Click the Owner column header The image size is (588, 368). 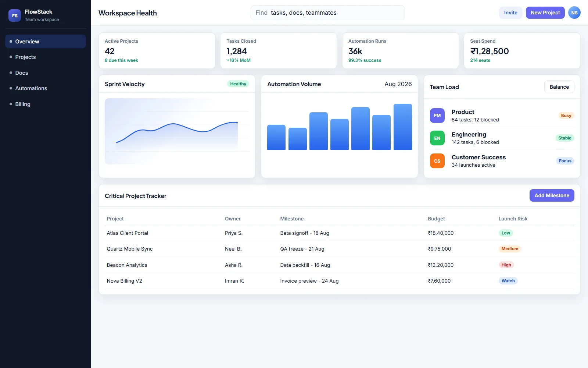233,219
